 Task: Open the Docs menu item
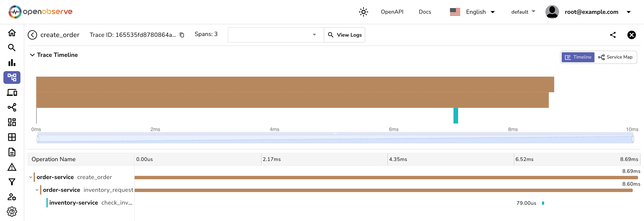tap(425, 12)
